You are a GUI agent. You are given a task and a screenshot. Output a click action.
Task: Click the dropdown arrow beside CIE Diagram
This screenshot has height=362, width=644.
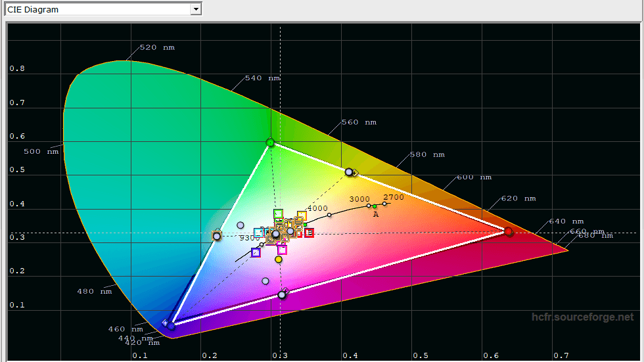[x=195, y=9]
